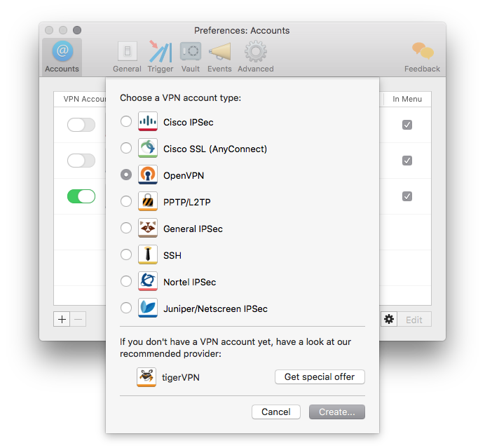Switch to the Trigger preferences pane
This screenshot has height=448, width=485.
[x=160, y=56]
